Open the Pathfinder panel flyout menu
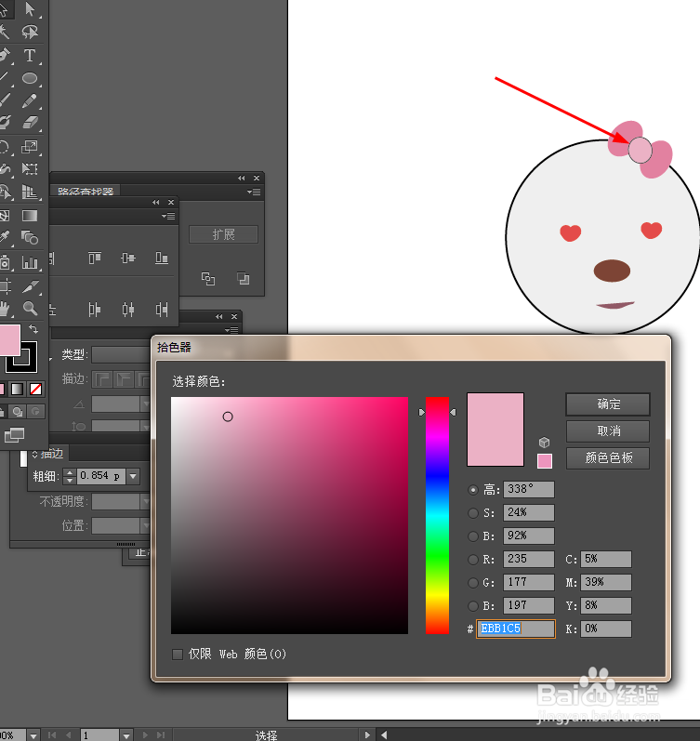The width and height of the screenshot is (700, 741). coord(254,192)
